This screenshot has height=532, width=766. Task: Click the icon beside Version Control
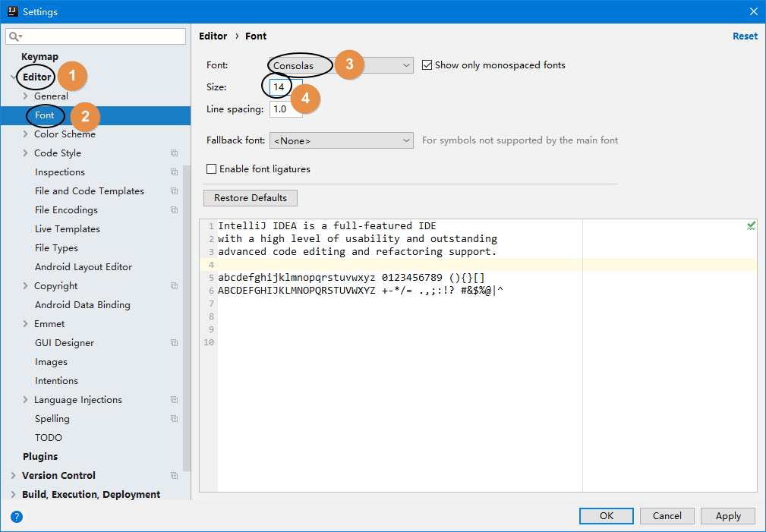(x=174, y=476)
